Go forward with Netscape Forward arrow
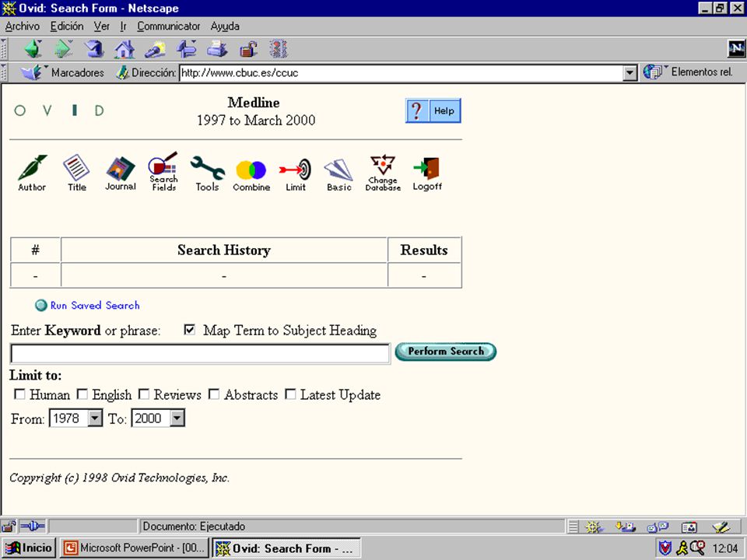 [63, 48]
